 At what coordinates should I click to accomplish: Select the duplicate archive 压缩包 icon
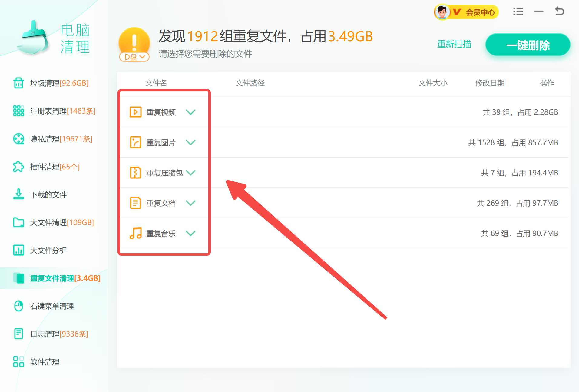tap(135, 173)
